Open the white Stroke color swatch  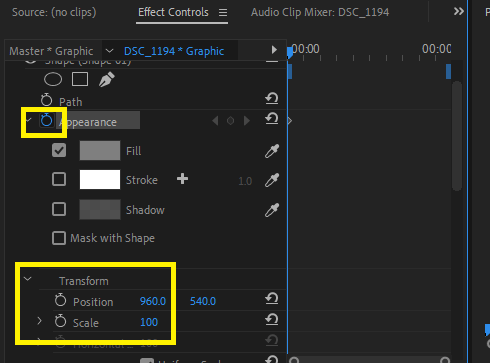(x=100, y=179)
